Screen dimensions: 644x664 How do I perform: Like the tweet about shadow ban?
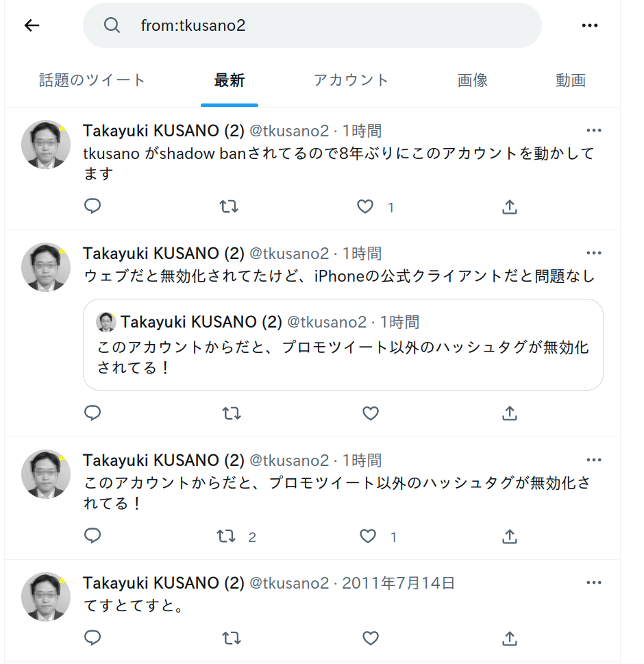[365, 207]
